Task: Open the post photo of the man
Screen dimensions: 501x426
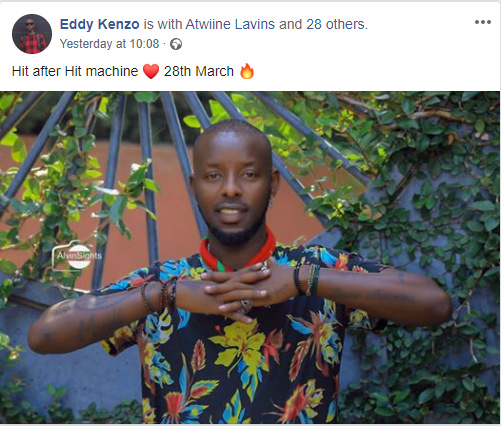Action: (x=250, y=257)
